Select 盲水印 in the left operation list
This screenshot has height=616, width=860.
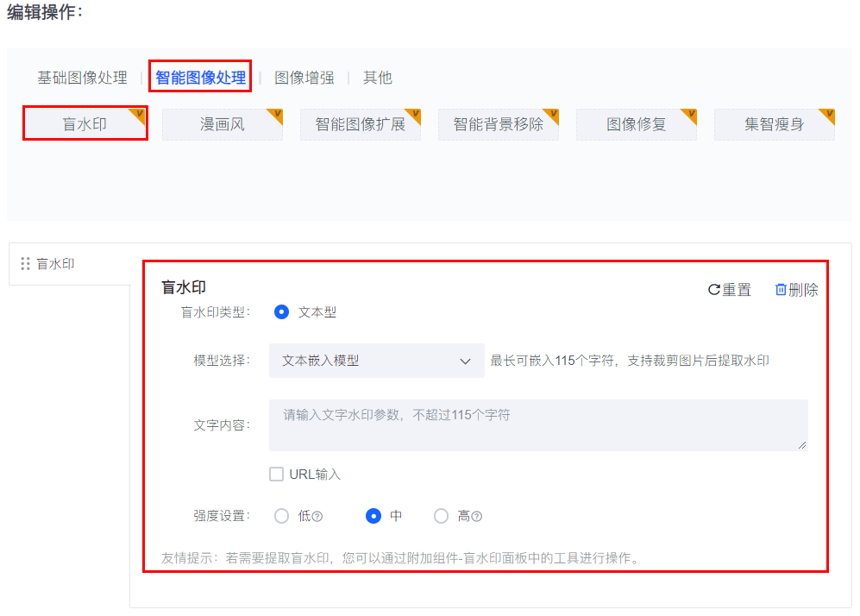pyautogui.click(x=55, y=264)
